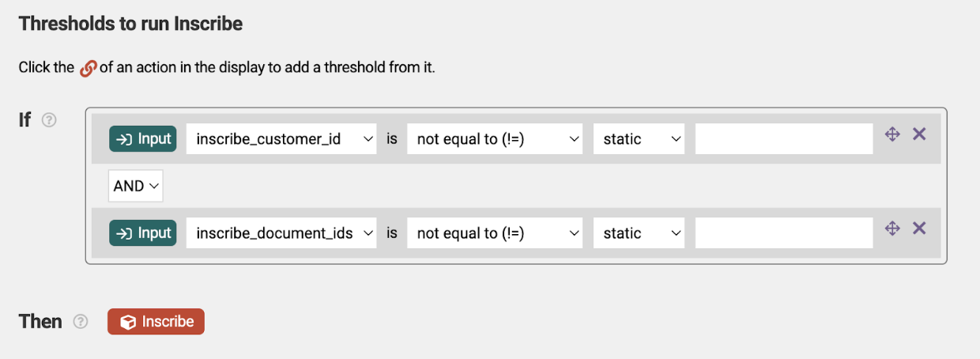
Task: Click the move handle on the inscribe_customer_id row
Action: tap(892, 134)
